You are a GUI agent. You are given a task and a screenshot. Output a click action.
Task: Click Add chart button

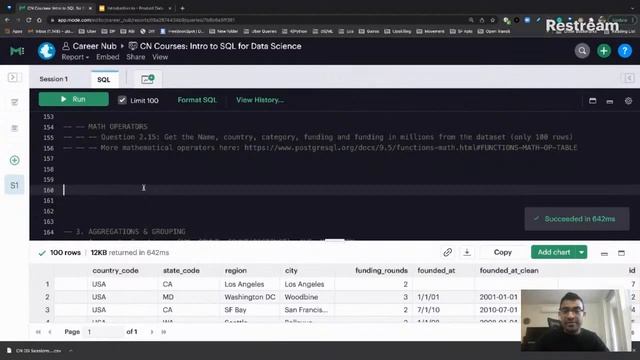(x=553, y=252)
